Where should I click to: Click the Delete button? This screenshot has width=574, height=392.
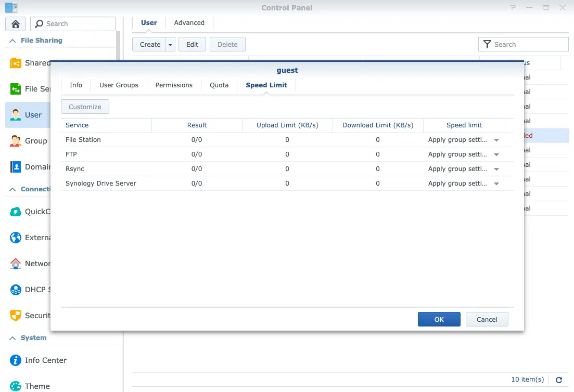pos(227,45)
